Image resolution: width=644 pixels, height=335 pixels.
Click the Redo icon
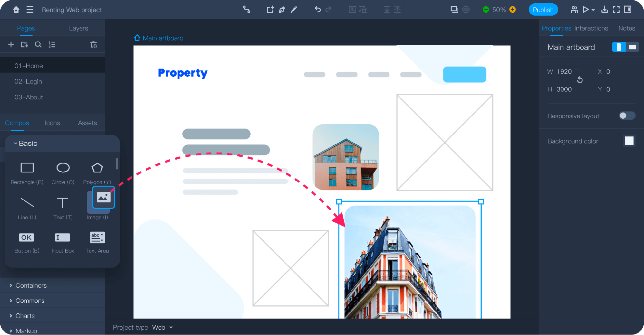[328, 9]
